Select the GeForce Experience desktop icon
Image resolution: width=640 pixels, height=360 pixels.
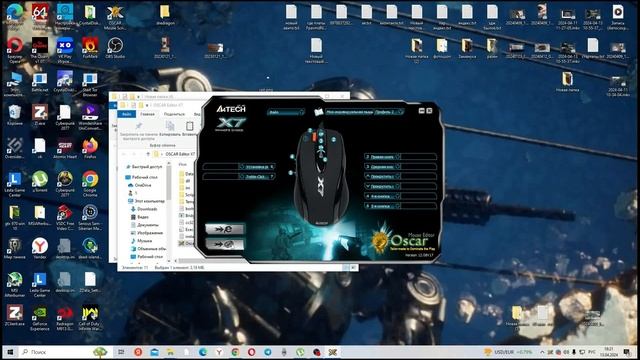click(40, 318)
